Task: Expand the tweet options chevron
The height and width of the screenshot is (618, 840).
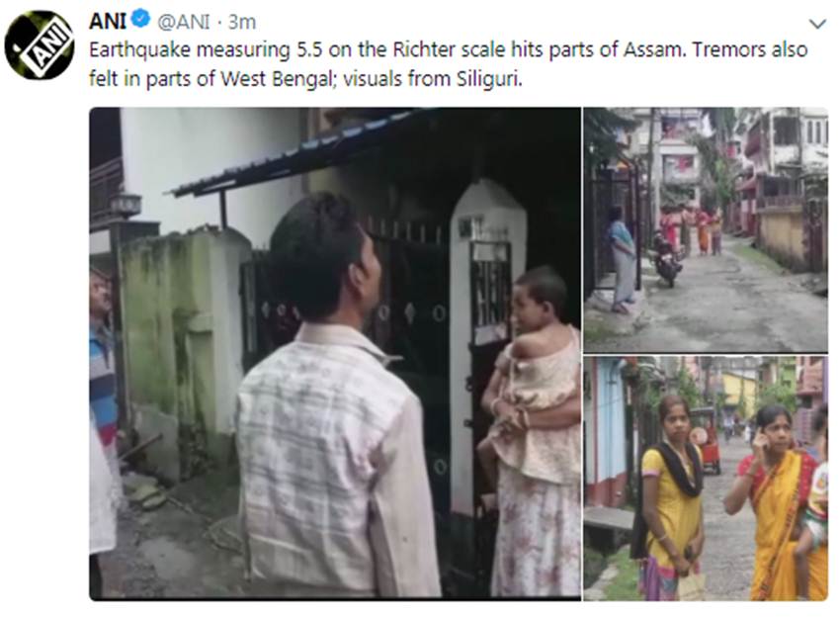Action: tap(816, 23)
